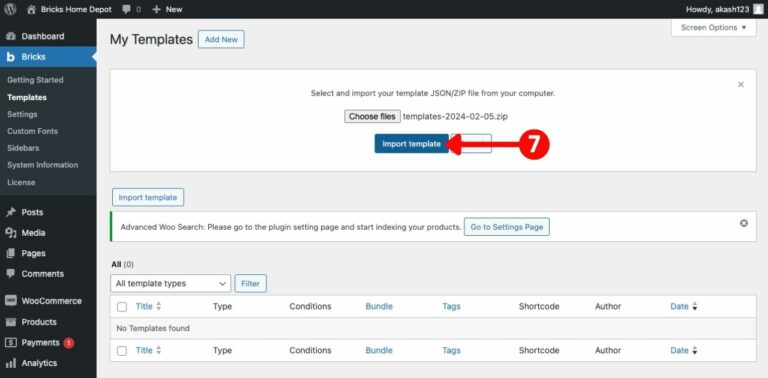Screen dimensions: 768x378
Task: Open the WooCommerce sidebar icon
Action: pyautogui.click(x=11, y=301)
